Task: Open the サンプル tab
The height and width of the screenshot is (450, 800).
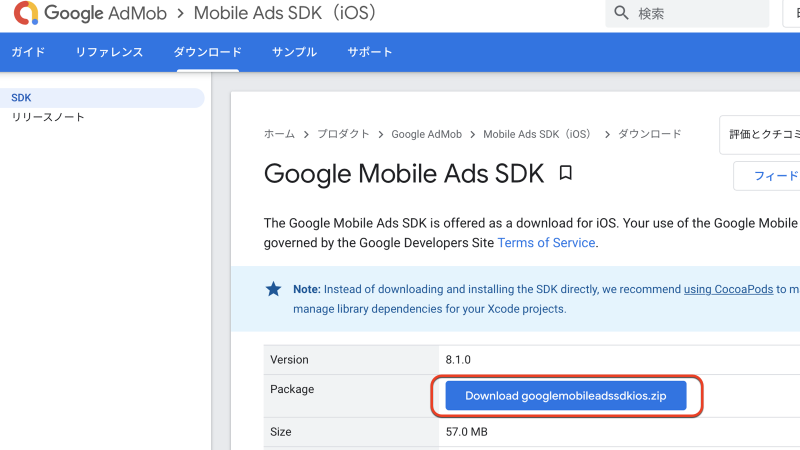Action: pos(294,52)
